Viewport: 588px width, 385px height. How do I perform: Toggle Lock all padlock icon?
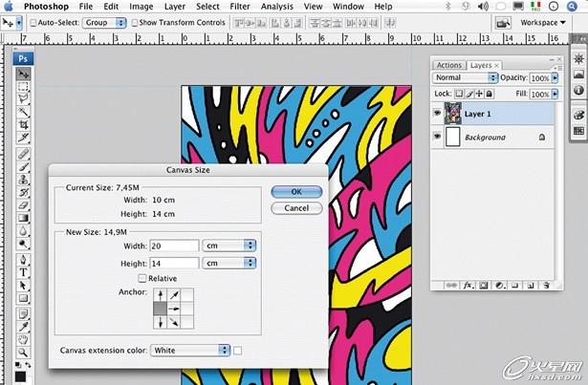pyautogui.click(x=490, y=94)
